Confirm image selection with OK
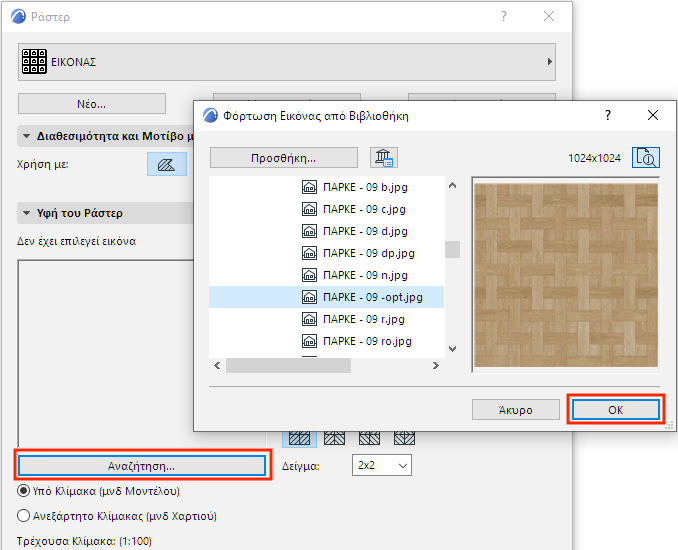 [616, 409]
